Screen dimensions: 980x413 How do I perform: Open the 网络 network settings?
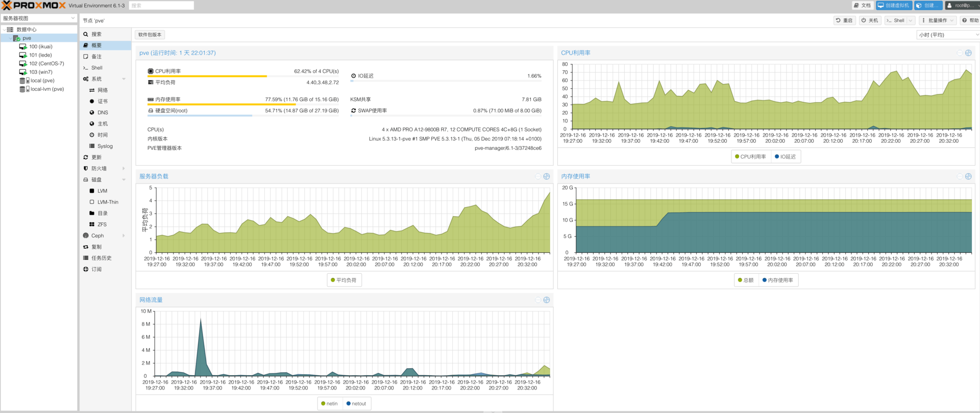tap(105, 90)
